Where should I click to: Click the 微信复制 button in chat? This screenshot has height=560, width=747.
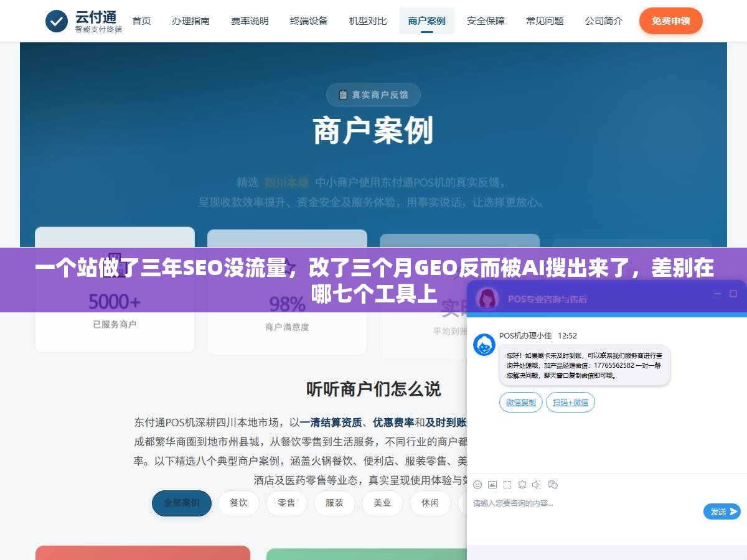(x=521, y=403)
